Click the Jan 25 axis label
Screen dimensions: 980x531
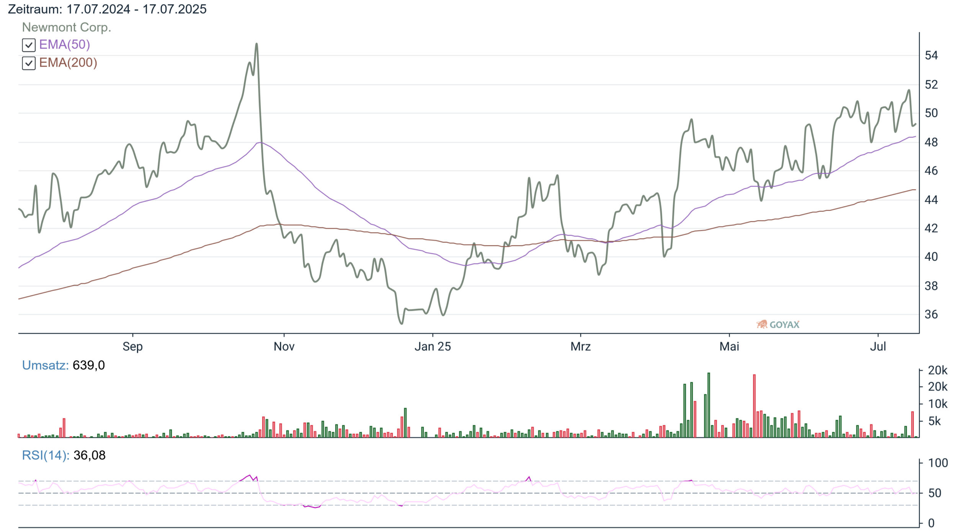pyautogui.click(x=433, y=346)
